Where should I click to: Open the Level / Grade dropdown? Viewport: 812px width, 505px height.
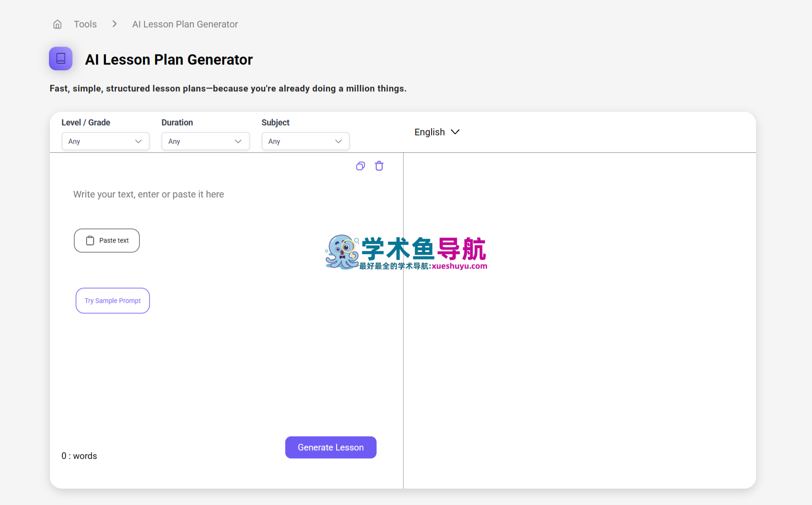click(x=105, y=141)
